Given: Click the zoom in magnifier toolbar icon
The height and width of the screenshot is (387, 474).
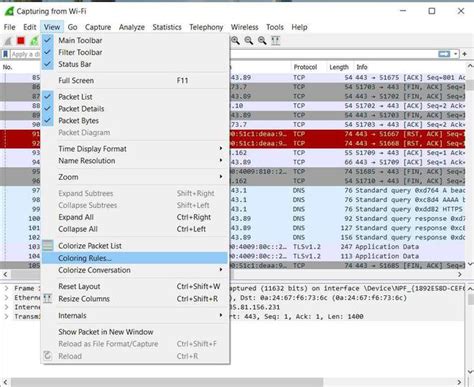Looking at the screenshot, I should point(235,41).
